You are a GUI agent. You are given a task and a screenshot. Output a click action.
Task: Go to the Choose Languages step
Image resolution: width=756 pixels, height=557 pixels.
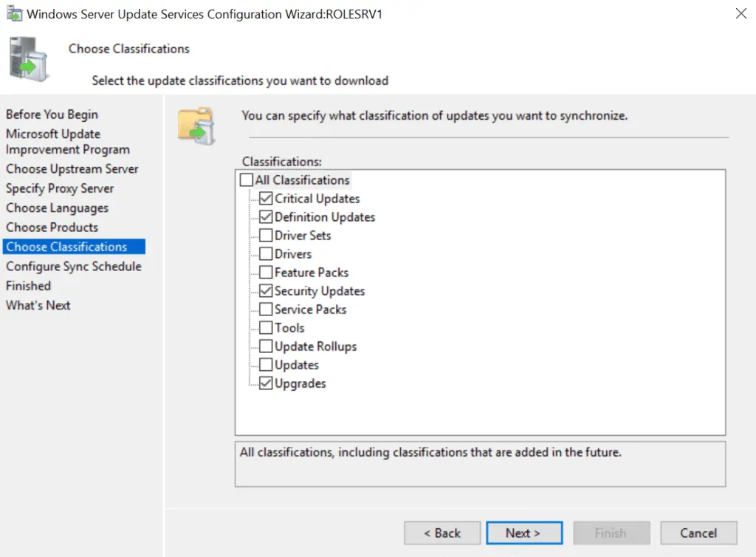[56, 208]
